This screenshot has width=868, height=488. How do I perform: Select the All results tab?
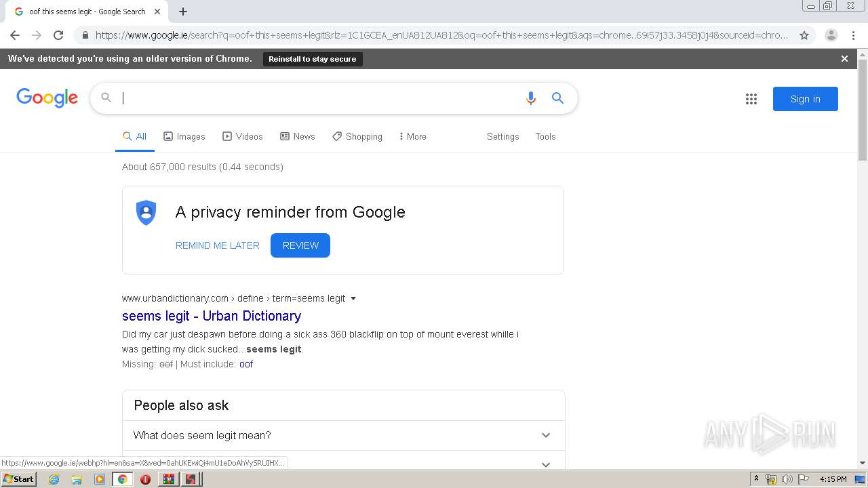click(135, 136)
